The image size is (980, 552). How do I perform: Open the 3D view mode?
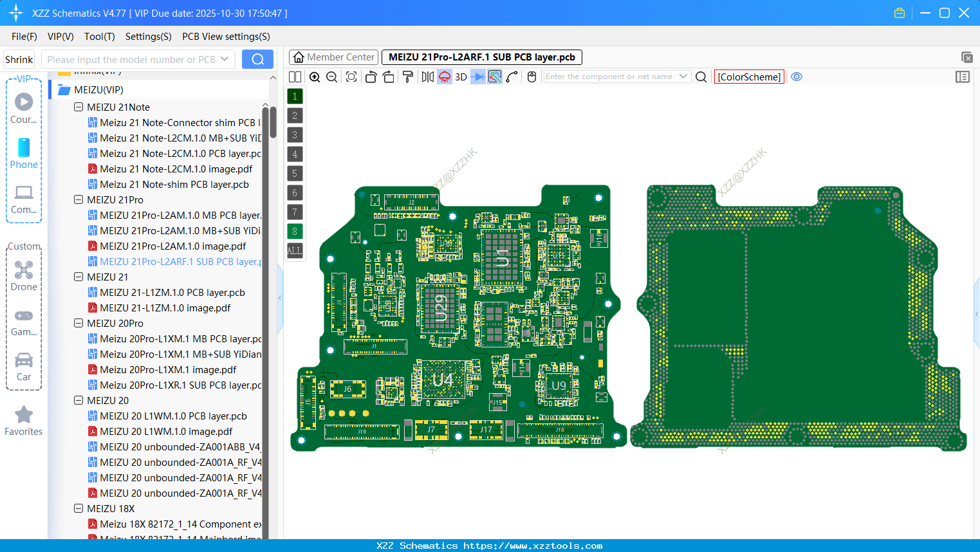460,77
